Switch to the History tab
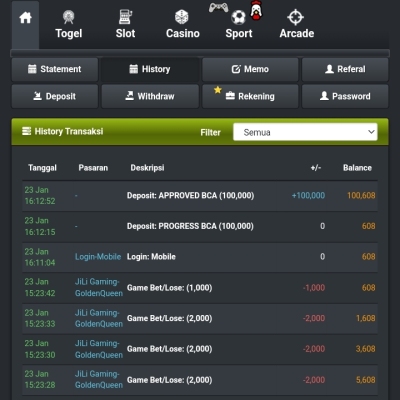This screenshot has width=400, height=400. point(150,69)
